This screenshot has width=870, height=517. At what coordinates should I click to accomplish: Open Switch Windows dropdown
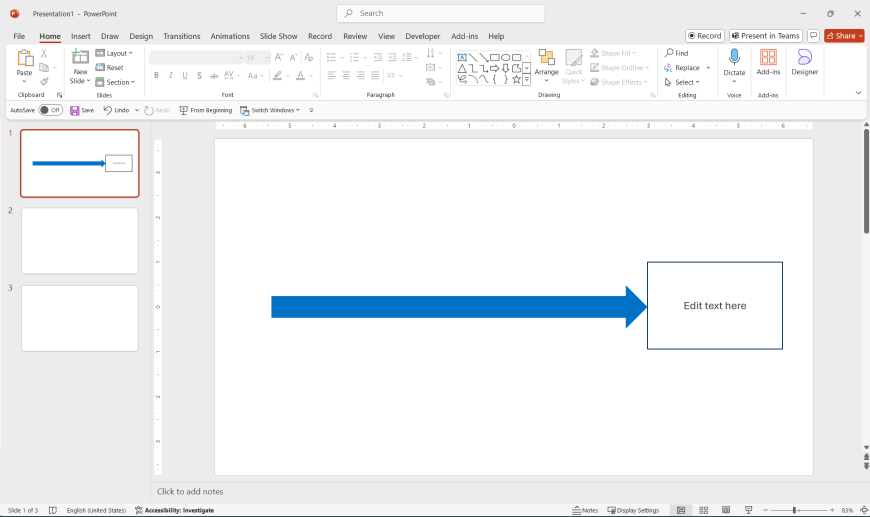[270, 110]
